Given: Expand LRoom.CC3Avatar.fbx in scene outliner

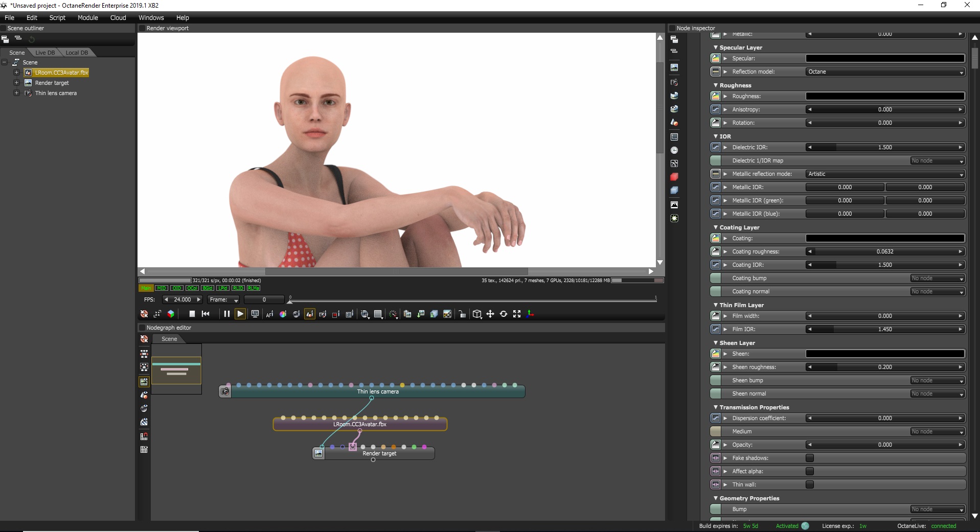Looking at the screenshot, I should [x=16, y=73].
